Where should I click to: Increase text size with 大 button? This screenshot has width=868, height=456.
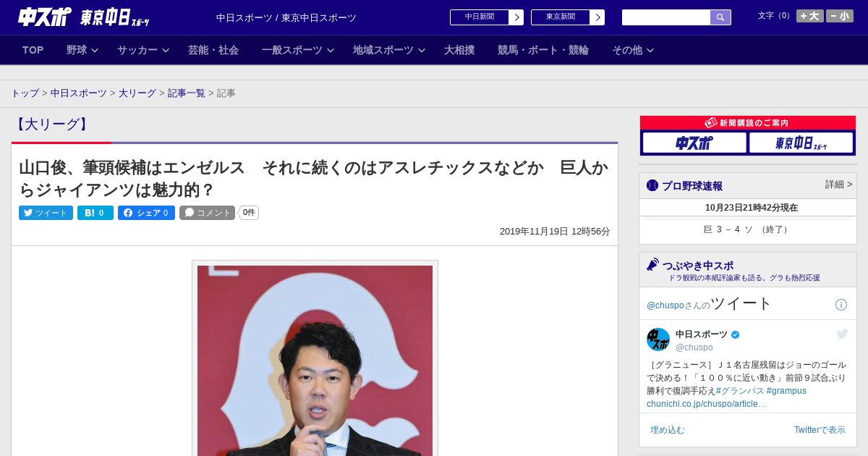coord(810,16)
